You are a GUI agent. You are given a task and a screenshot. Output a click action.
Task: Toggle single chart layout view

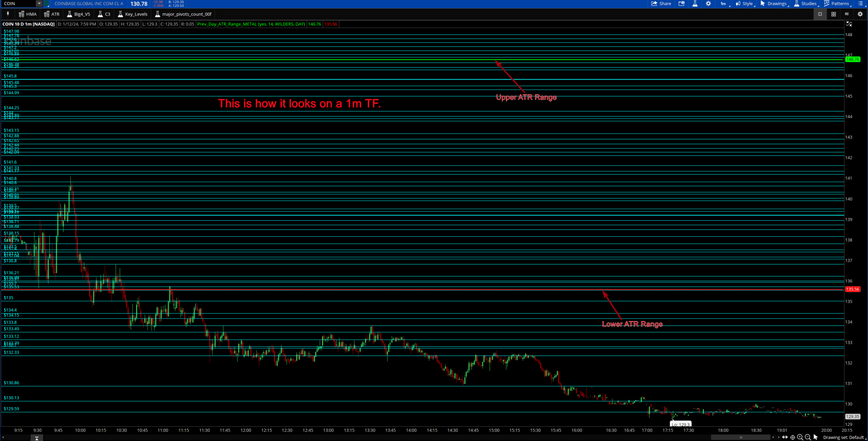click(x=820, y=14)
